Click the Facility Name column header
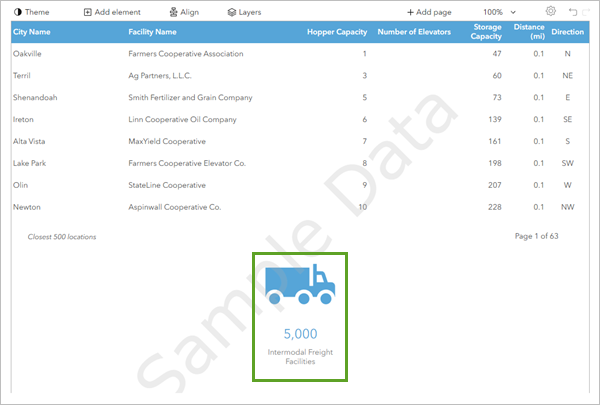Screen dimensions: 600x405 click(152, 32)
